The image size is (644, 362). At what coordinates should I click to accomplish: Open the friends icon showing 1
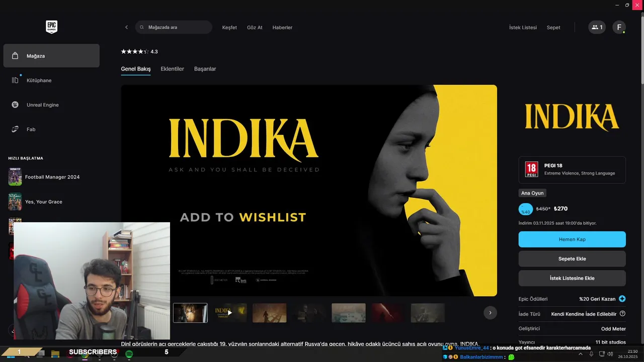pos(597,27)
